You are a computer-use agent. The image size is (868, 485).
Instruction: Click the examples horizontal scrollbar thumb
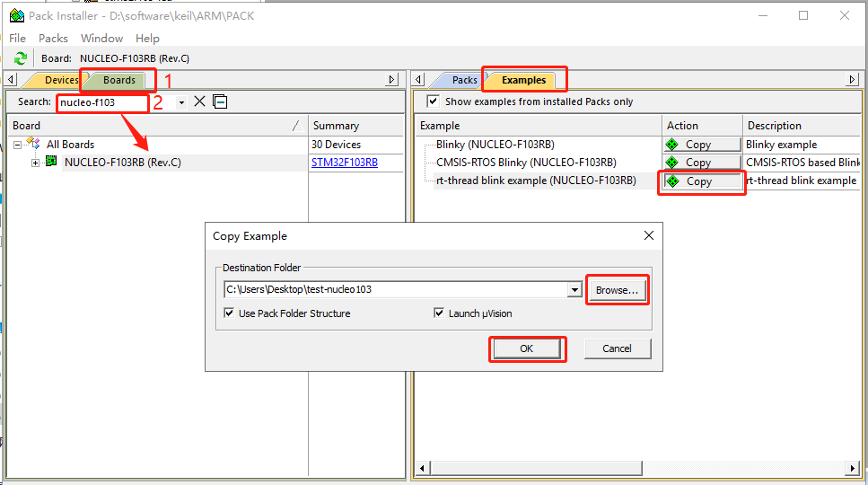(536, 469)
